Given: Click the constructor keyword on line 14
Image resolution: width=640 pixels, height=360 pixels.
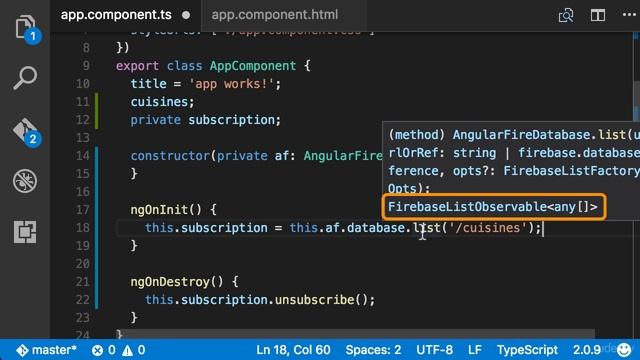Looking at the screenshot, I should coord(170,156).
